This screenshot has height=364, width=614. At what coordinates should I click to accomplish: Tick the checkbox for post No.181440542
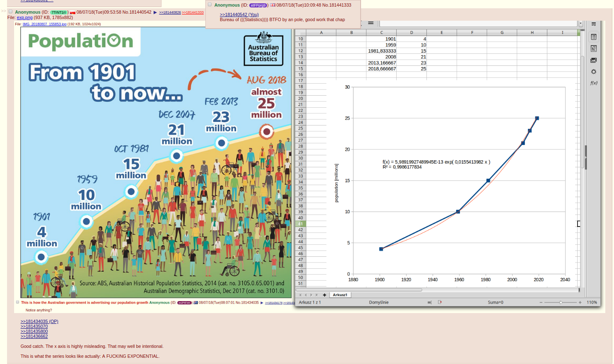[x=11, y=12]
